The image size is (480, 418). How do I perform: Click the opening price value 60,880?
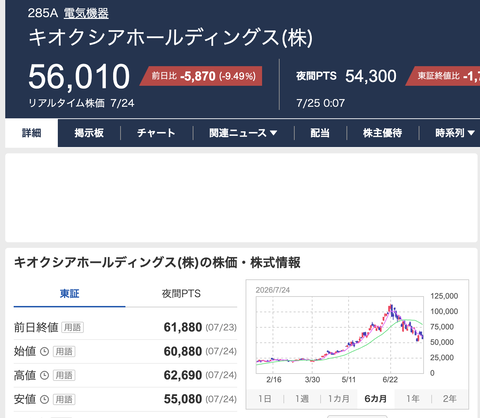click(x=183, y=351)
